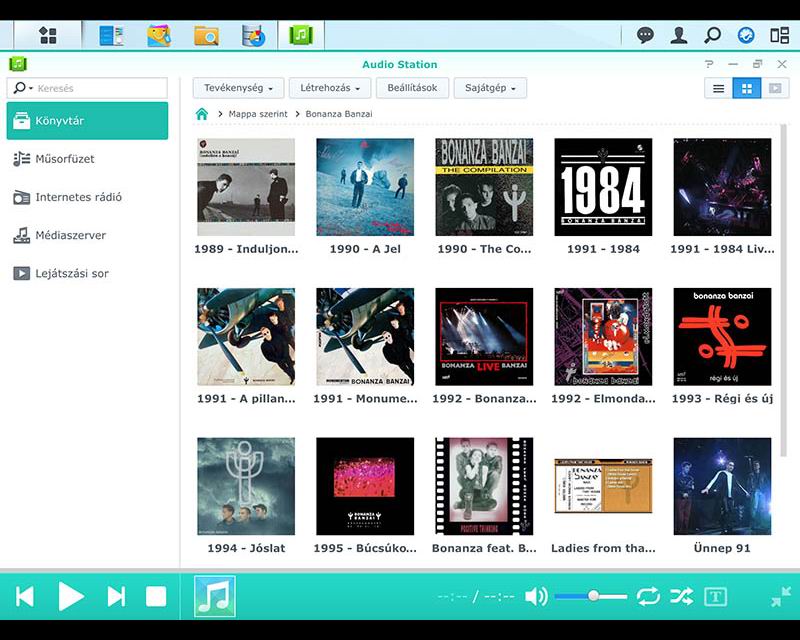
Task: Go to the previous track
Action: tap(25, 597)
